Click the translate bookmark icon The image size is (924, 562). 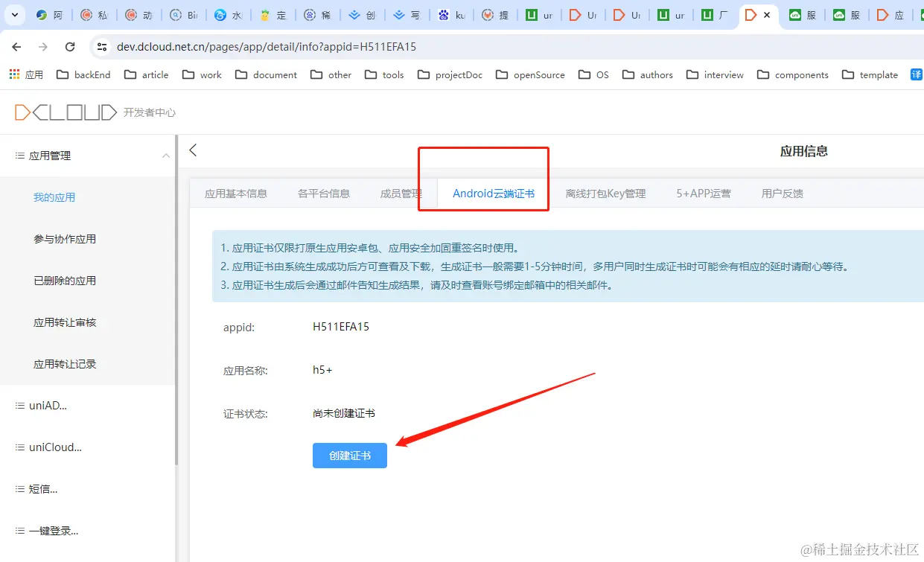pos(917,74)
